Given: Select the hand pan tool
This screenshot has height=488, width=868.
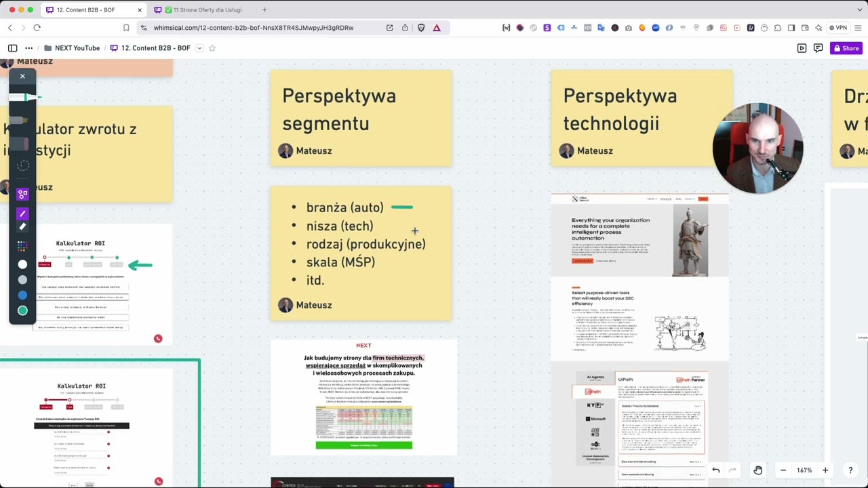Looking at the screenshot, I should click(757, 470).
